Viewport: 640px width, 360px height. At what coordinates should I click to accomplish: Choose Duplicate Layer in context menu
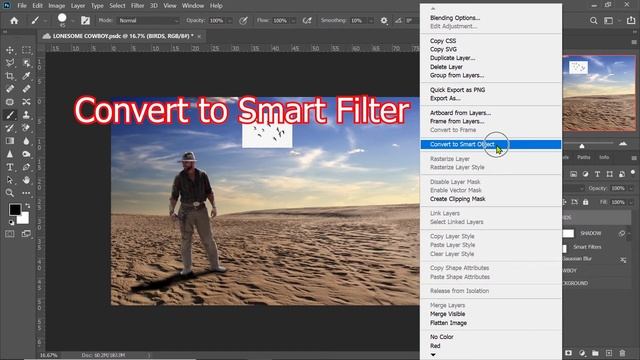[x=452, y=58]
